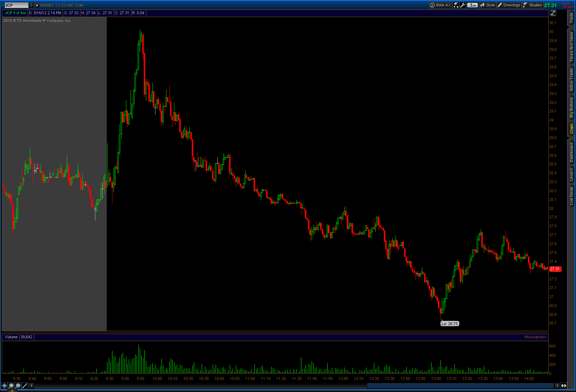Click the crosshair pan tool icon
This screenshot has width=576, height=392.
4,386
